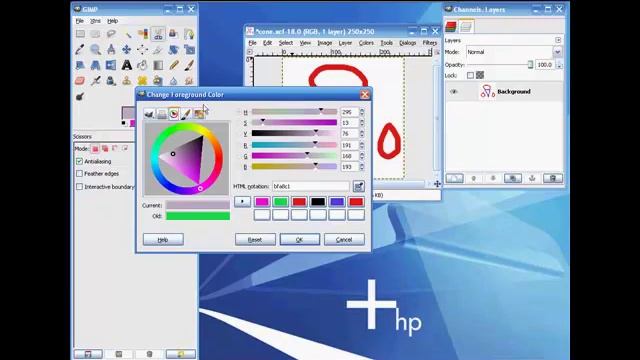Click the V value spinner arrows
640x360 pixels.
362,134
